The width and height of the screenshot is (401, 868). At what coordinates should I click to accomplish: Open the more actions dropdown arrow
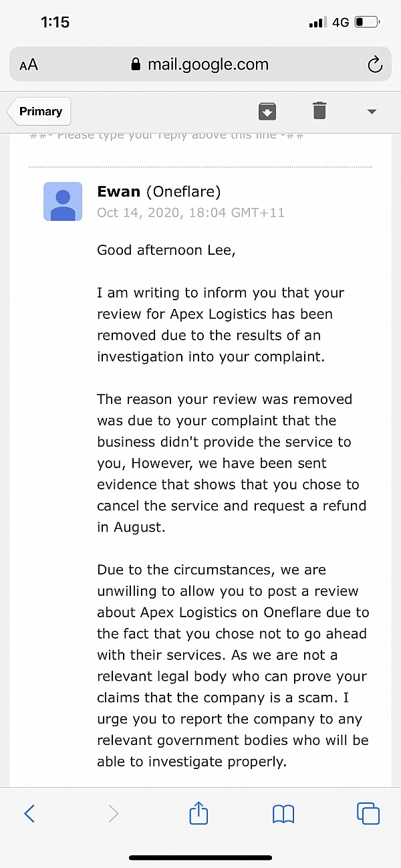372,112
